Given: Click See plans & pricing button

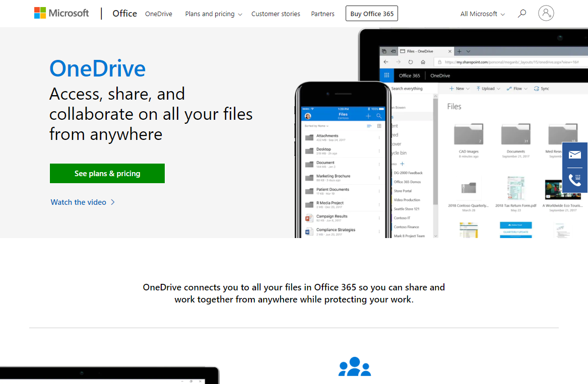Looking at the screenshot, I should (107, 174).
